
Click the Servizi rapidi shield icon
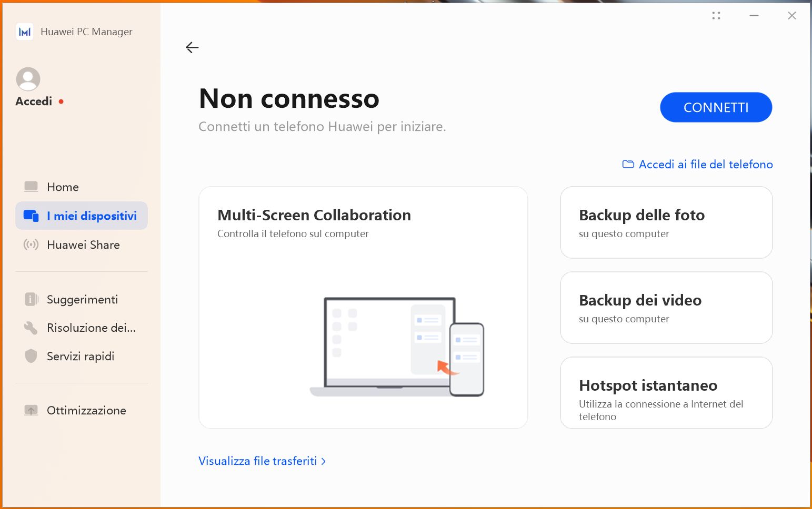[31, 356]
